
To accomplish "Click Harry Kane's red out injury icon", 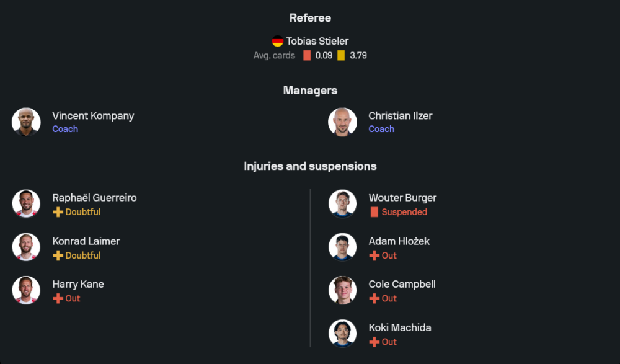I will click(x=58, y=299).
